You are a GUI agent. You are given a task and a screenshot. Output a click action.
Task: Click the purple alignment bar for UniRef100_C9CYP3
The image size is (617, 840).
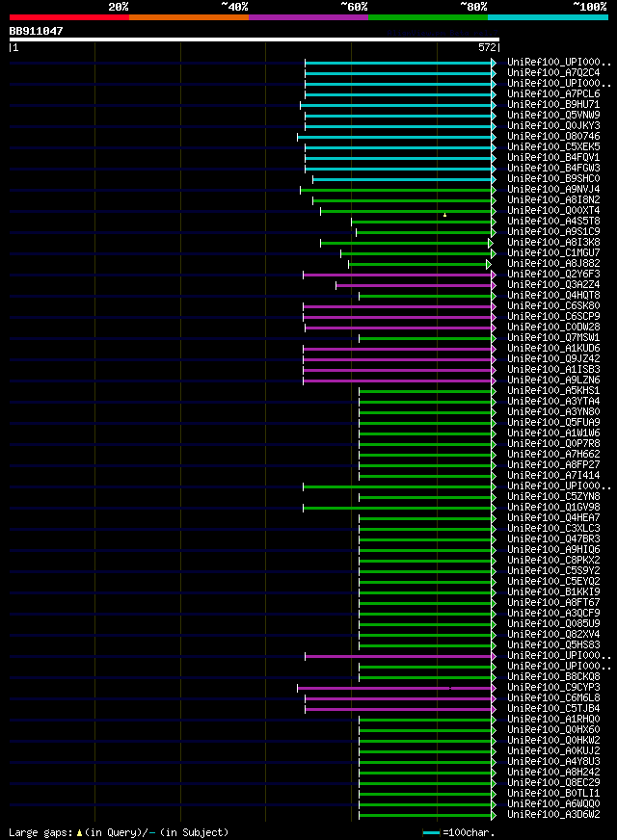[396, 689]
